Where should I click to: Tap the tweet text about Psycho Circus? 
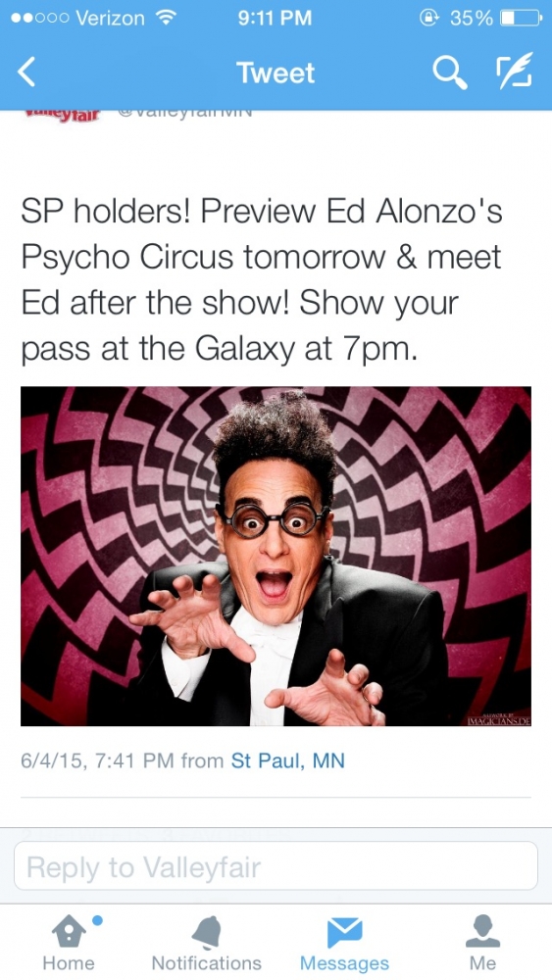[x=262, y=280]
